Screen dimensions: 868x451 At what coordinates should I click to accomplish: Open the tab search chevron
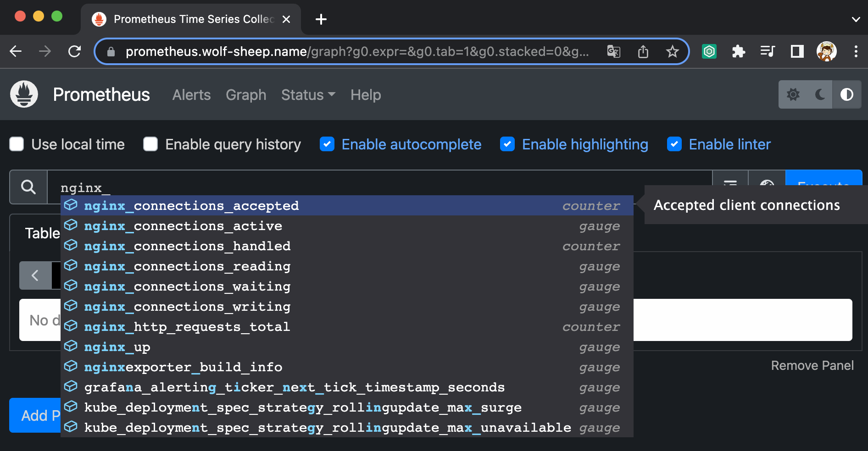click(856, 19)
